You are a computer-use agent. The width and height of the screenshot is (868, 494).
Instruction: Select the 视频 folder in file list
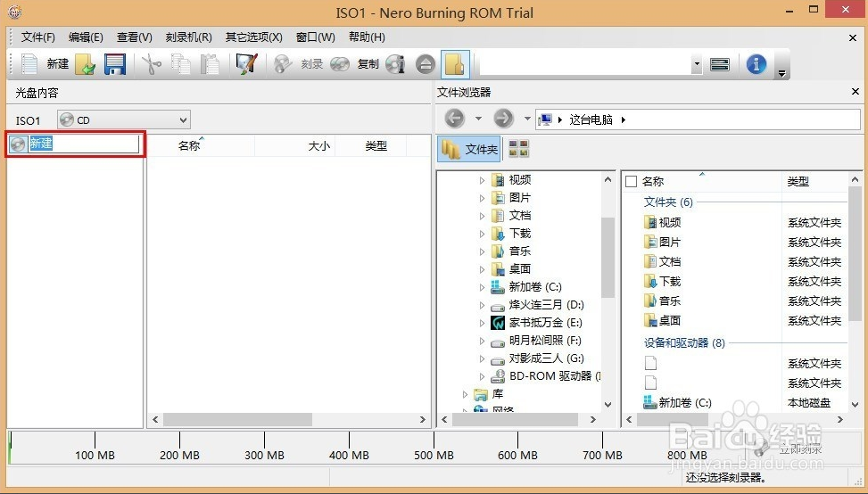pyautogui.click(x=662, y=222)
